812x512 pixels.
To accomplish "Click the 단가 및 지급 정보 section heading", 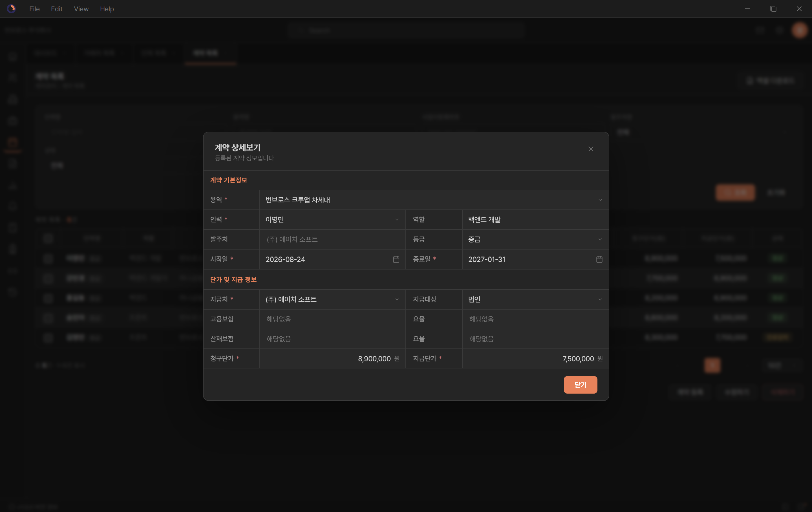I will (233, 280).
